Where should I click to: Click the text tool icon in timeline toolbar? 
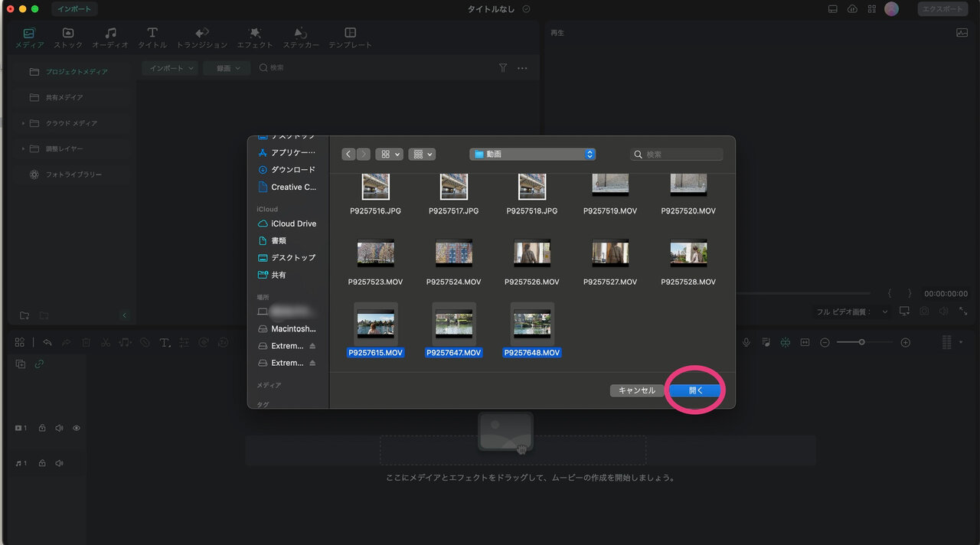[x=165, y=343]
